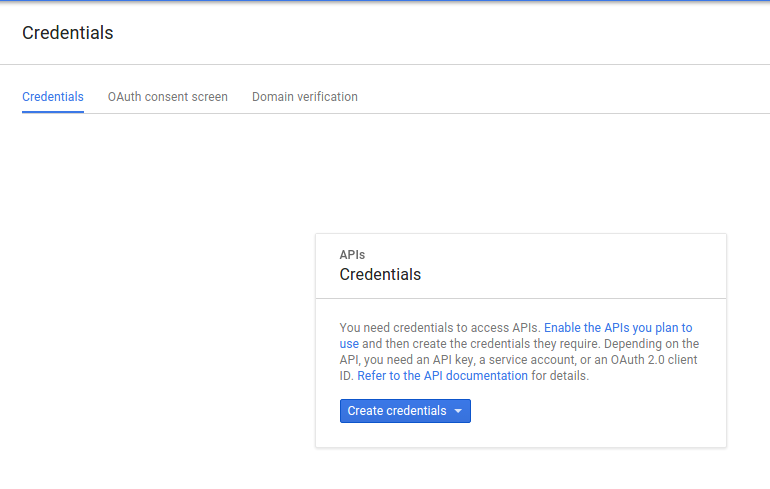
Task: Click the small APIs label in the card
Action: 352,255
